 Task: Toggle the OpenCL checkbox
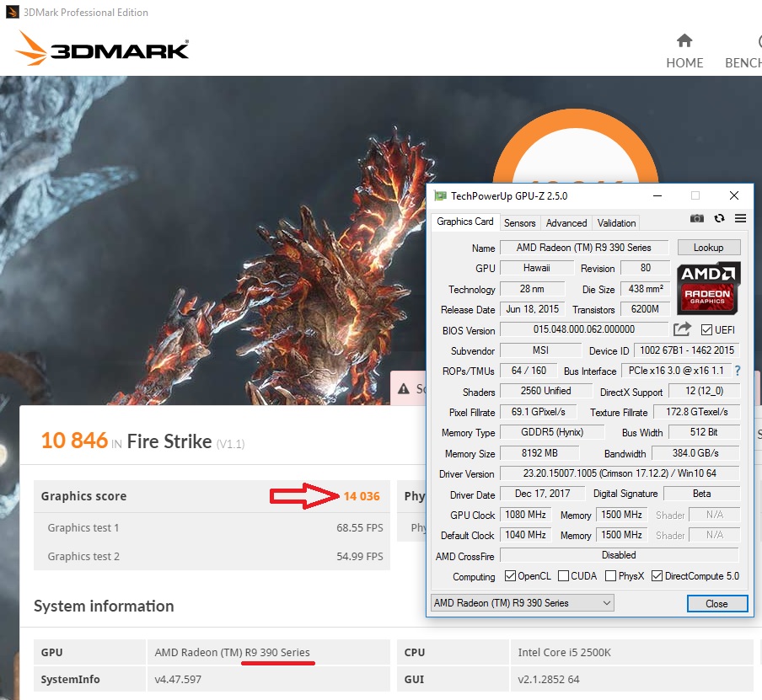click(510, 576)
